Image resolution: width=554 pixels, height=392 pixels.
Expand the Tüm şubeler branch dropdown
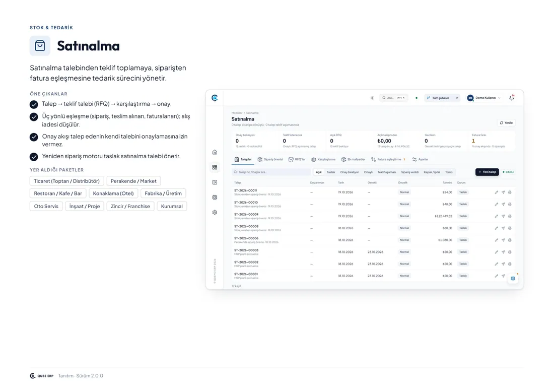[442, 98]
